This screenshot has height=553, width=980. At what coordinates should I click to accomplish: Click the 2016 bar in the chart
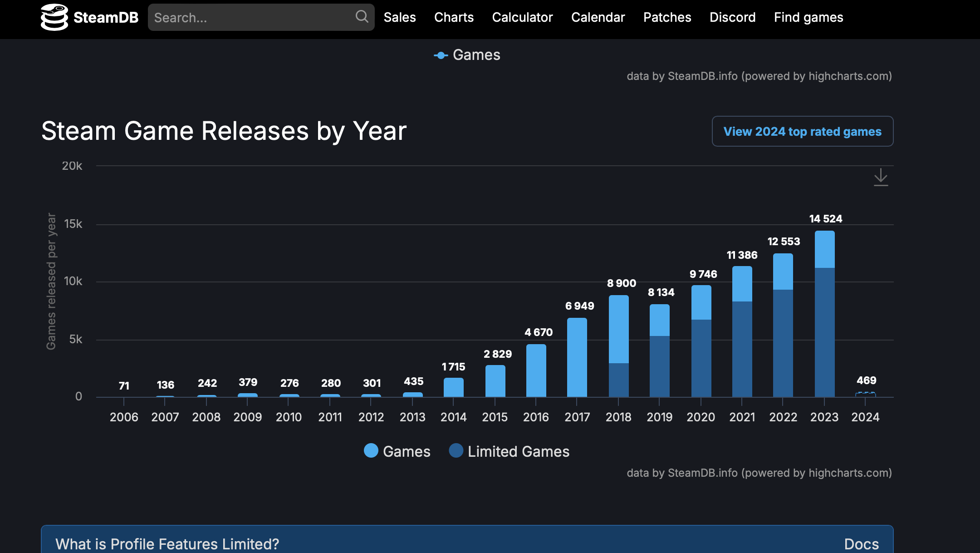click(x=536, y=370)
